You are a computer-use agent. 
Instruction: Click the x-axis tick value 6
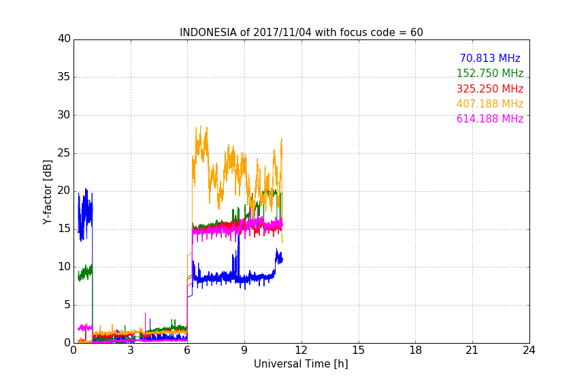click(x=188, y=350)
